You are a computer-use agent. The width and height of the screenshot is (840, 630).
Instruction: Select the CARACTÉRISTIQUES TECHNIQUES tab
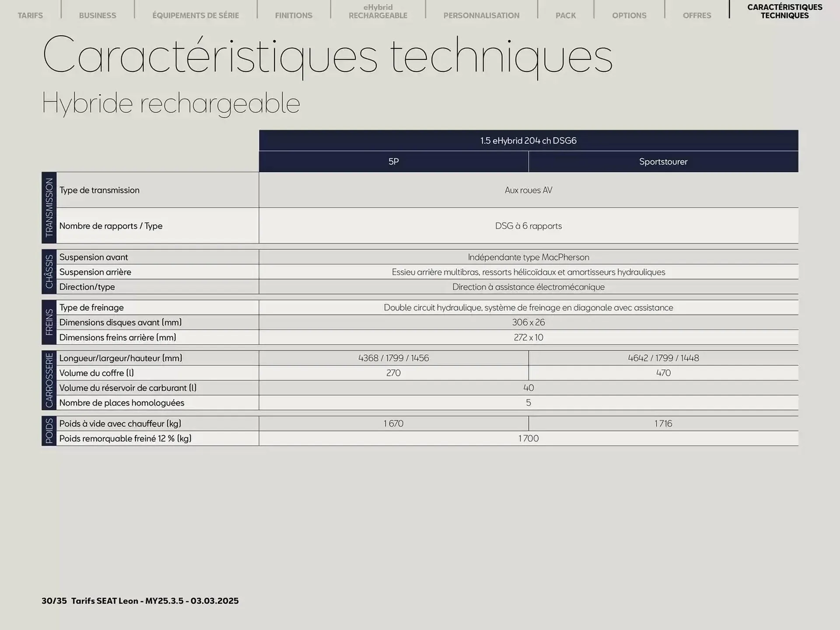(x=785, y=11)
